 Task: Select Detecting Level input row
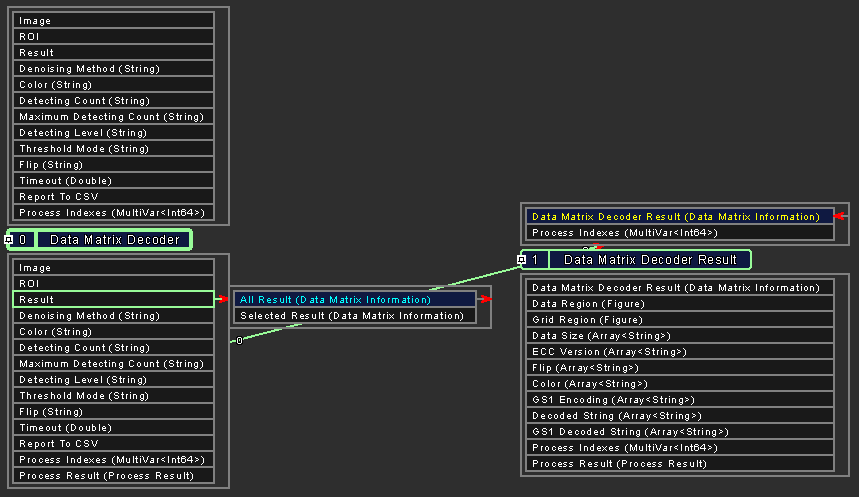[113, 133]
